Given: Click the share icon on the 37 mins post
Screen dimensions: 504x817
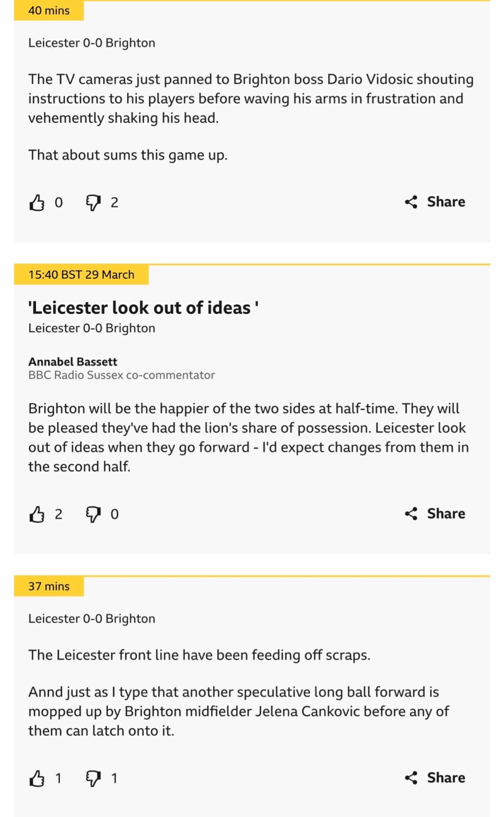Looking at the screenshot, I should coord(412,778).
